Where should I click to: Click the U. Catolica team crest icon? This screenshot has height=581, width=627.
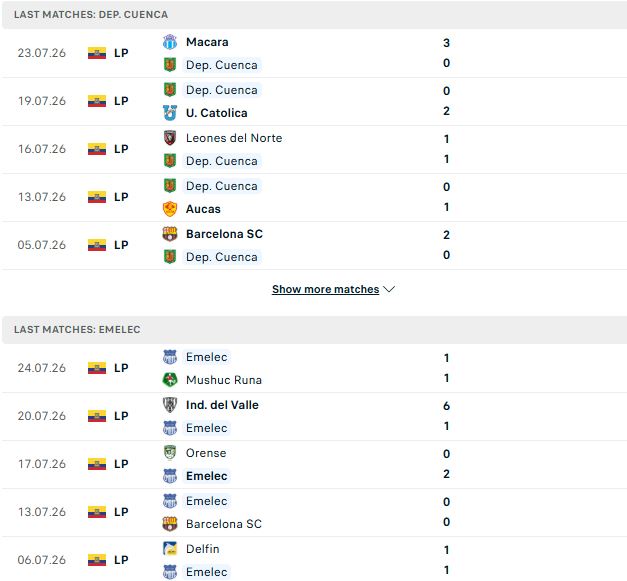tap(170, 113)
